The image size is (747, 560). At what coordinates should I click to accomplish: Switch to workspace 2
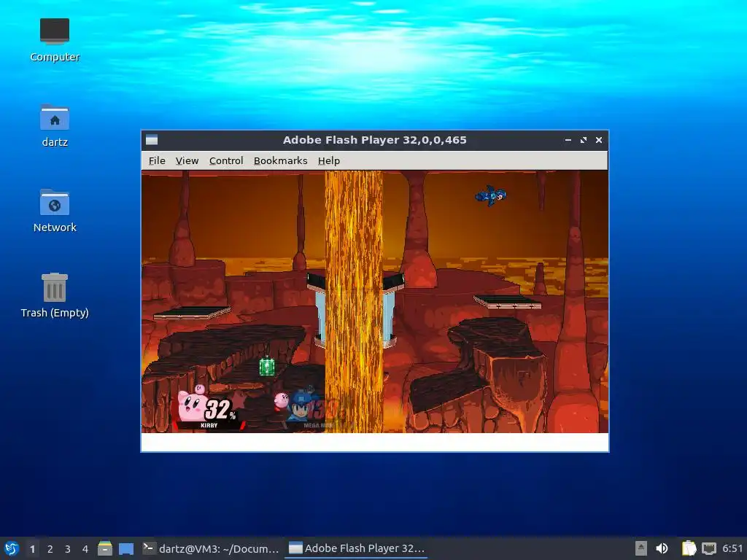50,548
